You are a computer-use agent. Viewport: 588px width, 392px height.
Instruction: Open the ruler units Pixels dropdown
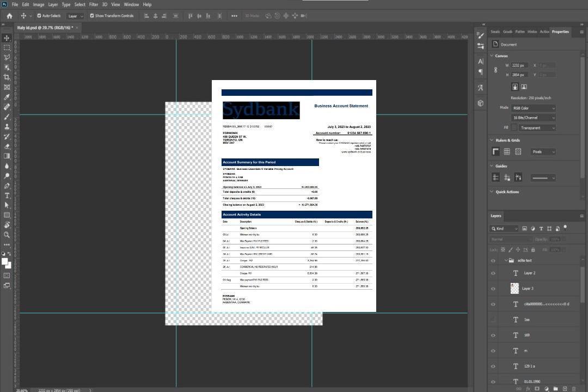(543, 151)
